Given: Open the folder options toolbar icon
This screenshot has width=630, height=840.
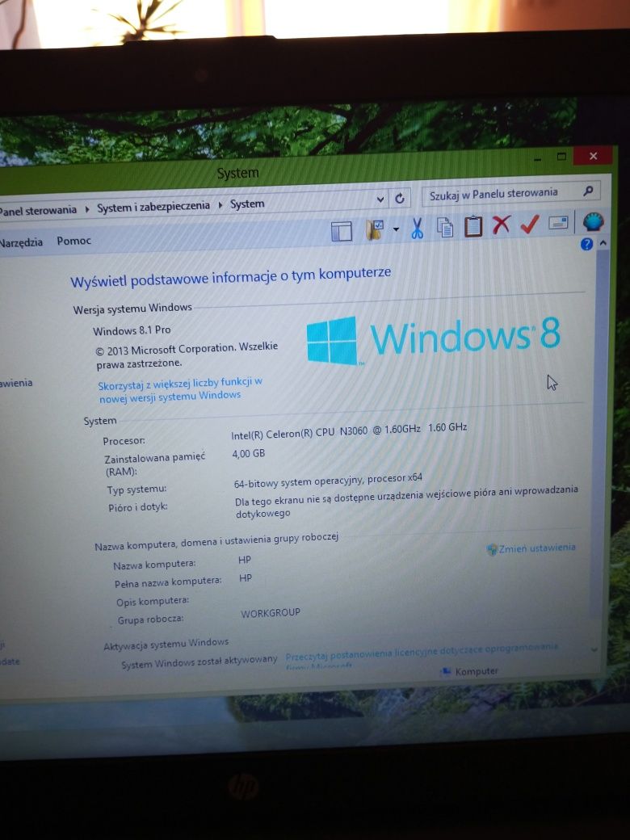Looking at the screenshot, I should pos(375,230).
